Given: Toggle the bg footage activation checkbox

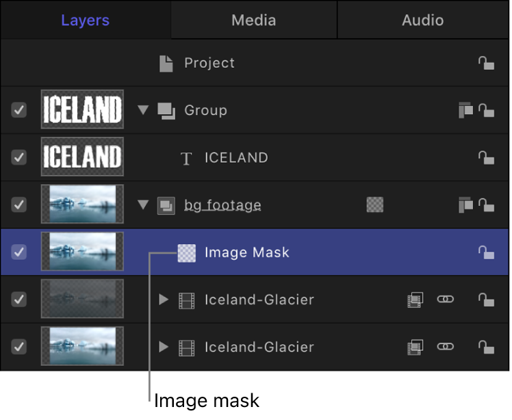Looking at the screenshot, I should pos(19,205).
